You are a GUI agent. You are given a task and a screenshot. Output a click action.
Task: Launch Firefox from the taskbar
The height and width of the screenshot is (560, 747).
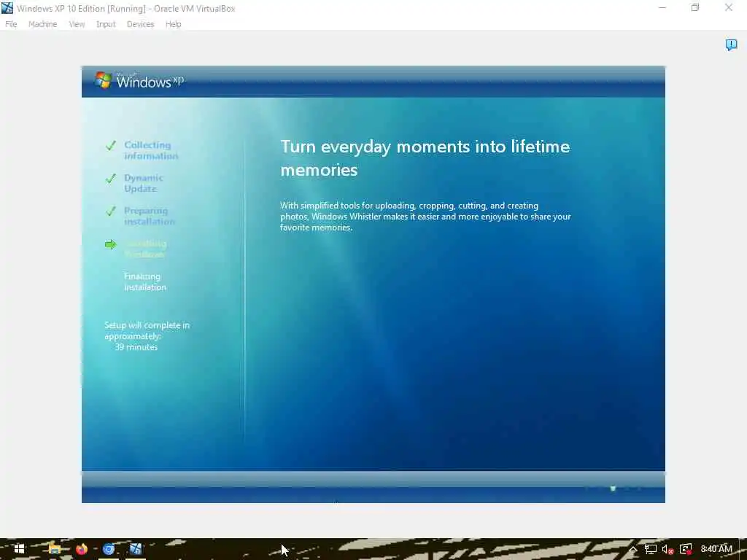[82, 549]
